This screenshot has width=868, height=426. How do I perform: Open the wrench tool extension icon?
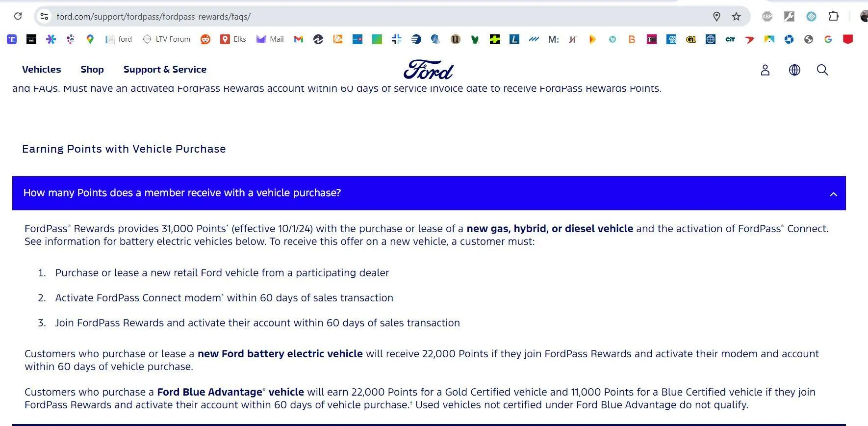pos(789,16)
